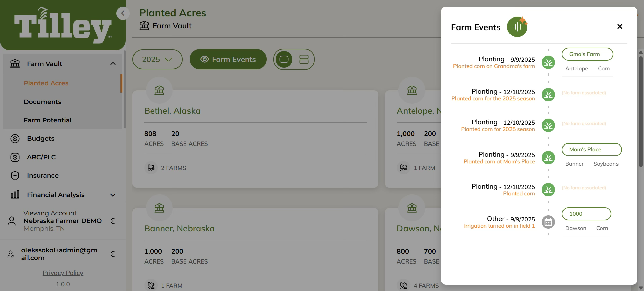
Task: Switch to card grid view
Action: click(x=284, y=59)
